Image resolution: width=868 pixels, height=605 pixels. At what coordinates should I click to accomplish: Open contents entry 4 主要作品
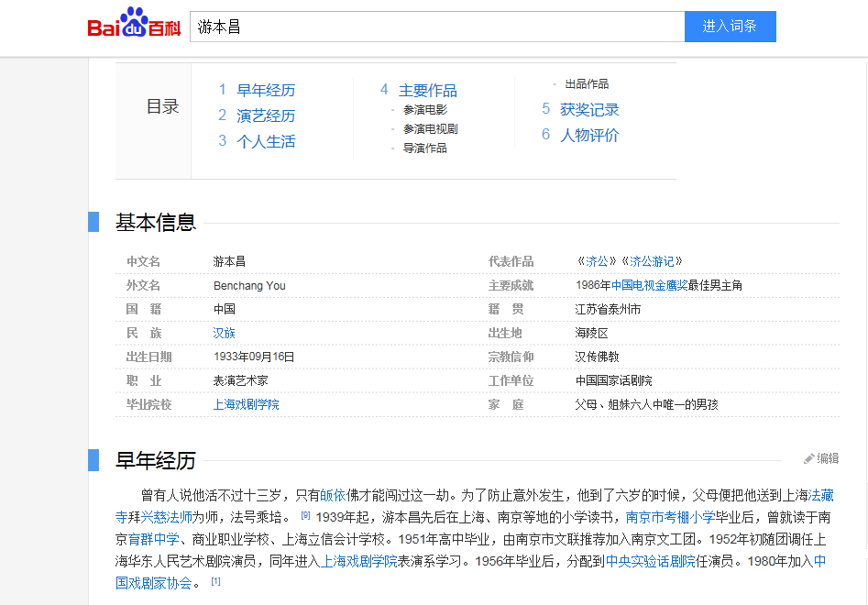[428, 90]
